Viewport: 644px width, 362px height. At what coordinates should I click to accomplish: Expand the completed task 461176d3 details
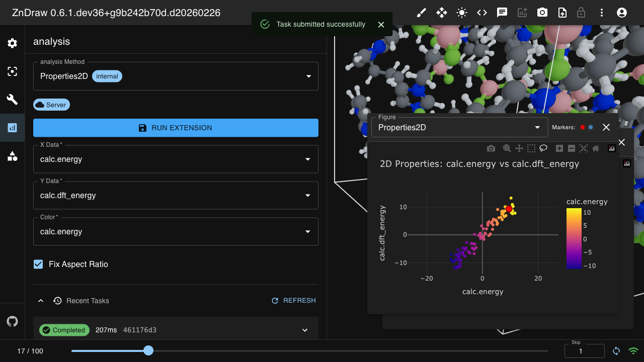click(x=304, y=330)
